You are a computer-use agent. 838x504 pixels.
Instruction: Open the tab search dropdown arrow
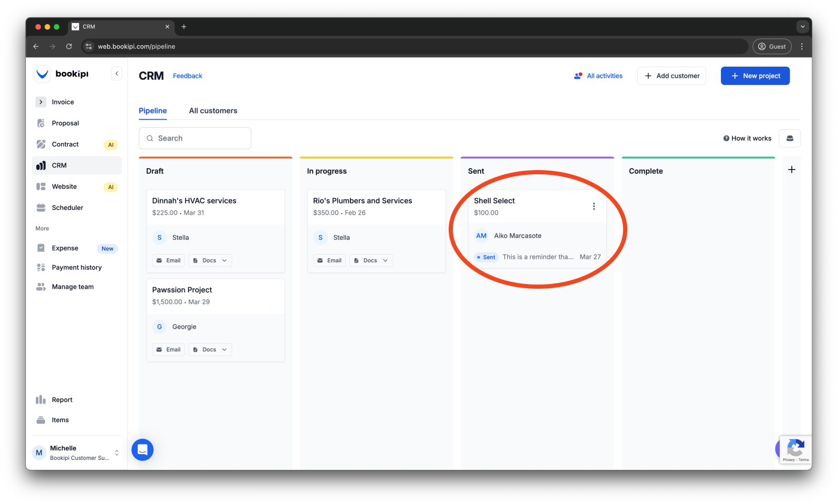pos(802,27)
